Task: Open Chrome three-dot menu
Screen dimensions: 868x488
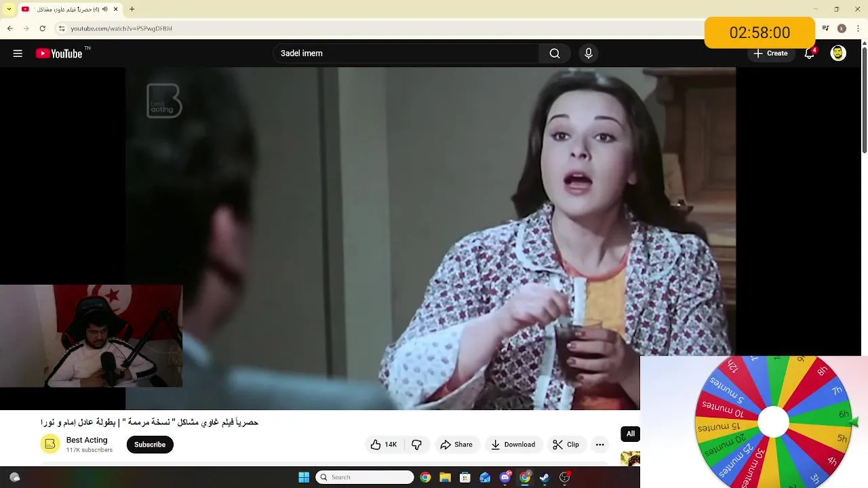Action: click(857, 28)
